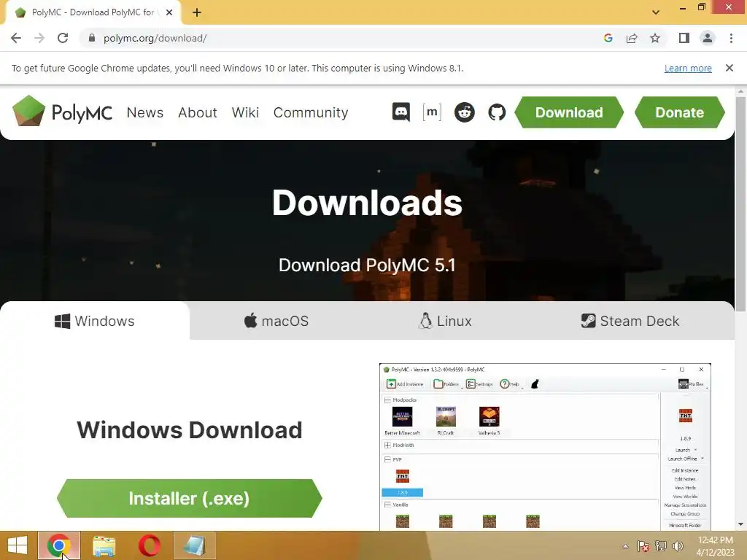The image size is (747, 560).
Task: Go to the News page
Action: (x=145, y=112)
